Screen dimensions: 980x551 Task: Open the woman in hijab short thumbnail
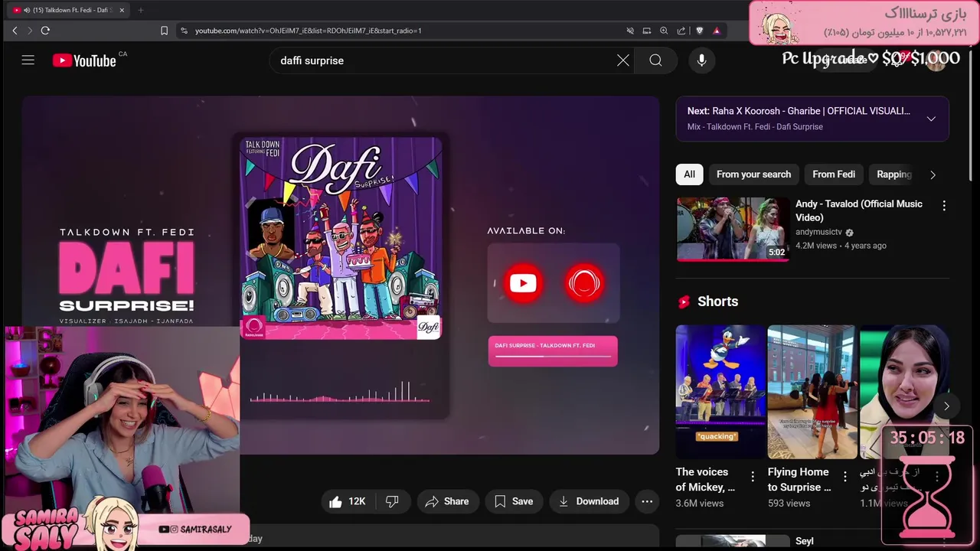[x=904, y=392]
